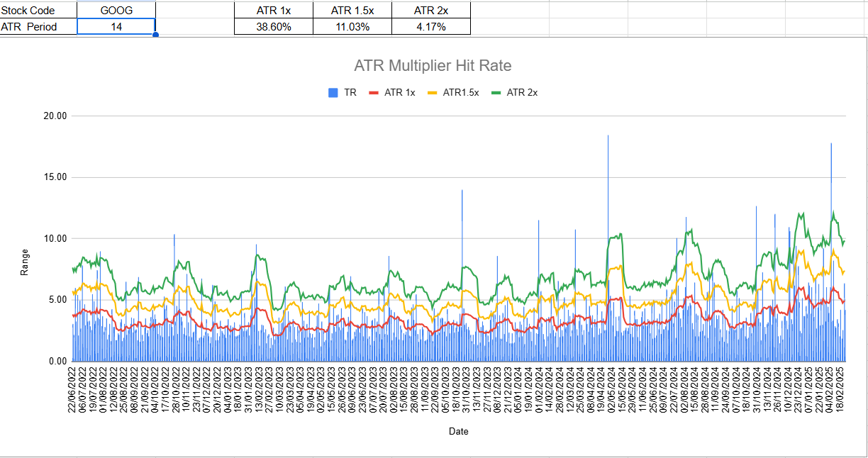868x458 pixels.
Task: Click the ATR 1.5x header cell in table
Action: [352, 11]
